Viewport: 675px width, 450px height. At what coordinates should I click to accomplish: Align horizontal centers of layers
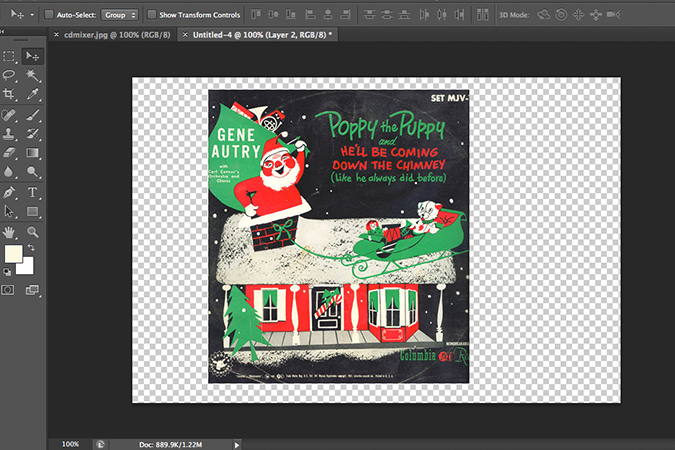[328, 15]
